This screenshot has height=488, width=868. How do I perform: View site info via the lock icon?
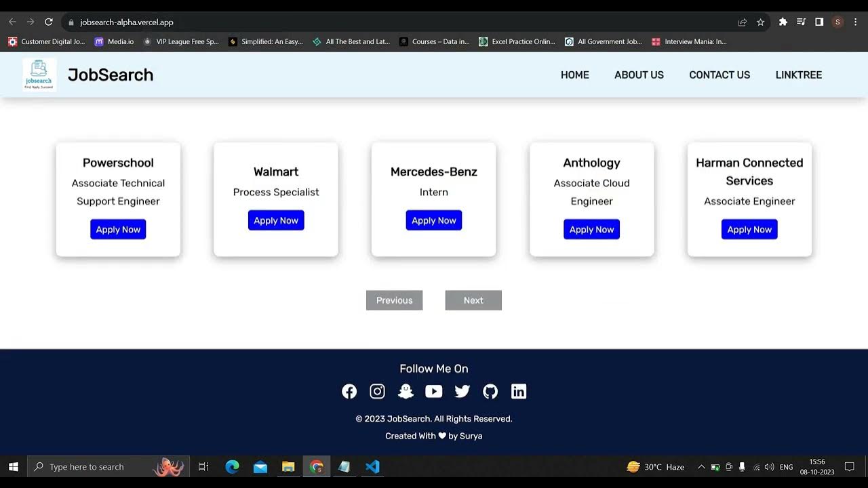[x=71, y=22]
